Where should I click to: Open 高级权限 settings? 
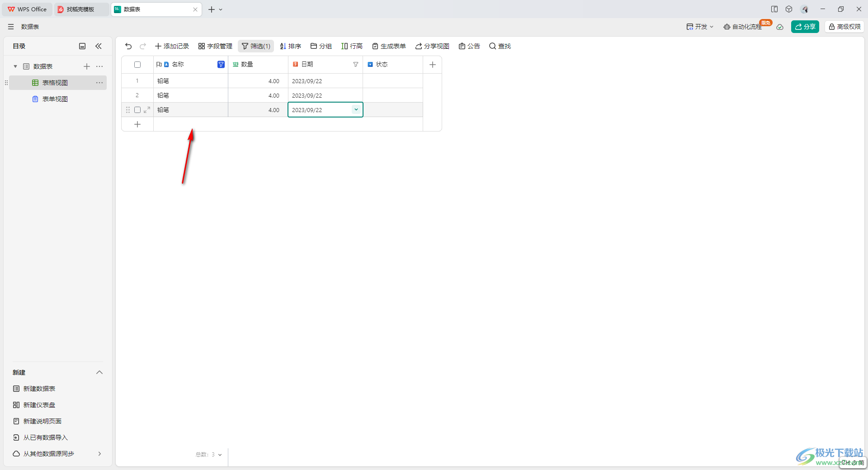[x=844, y=27]
